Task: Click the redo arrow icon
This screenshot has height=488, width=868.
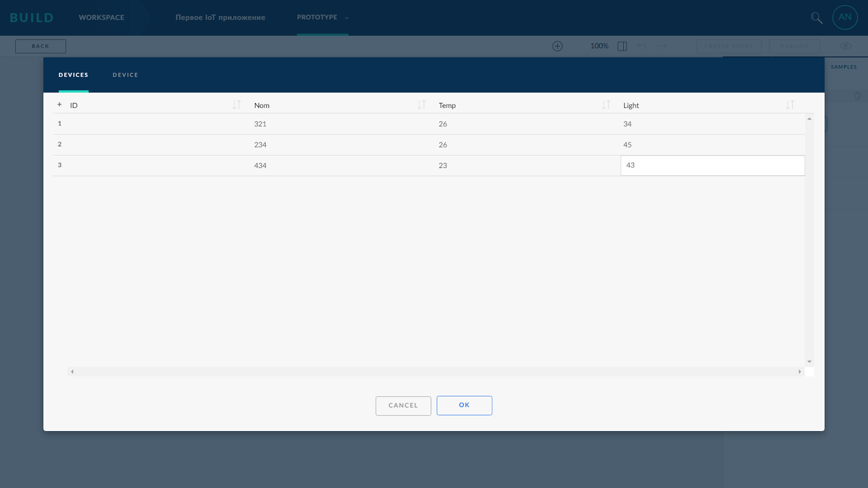Action: (661, 46)
